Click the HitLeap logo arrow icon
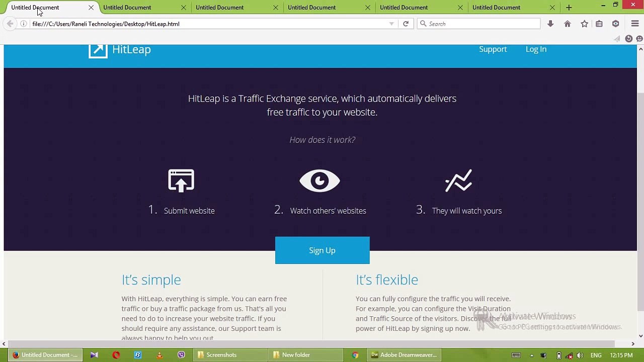 pos(98,50)
